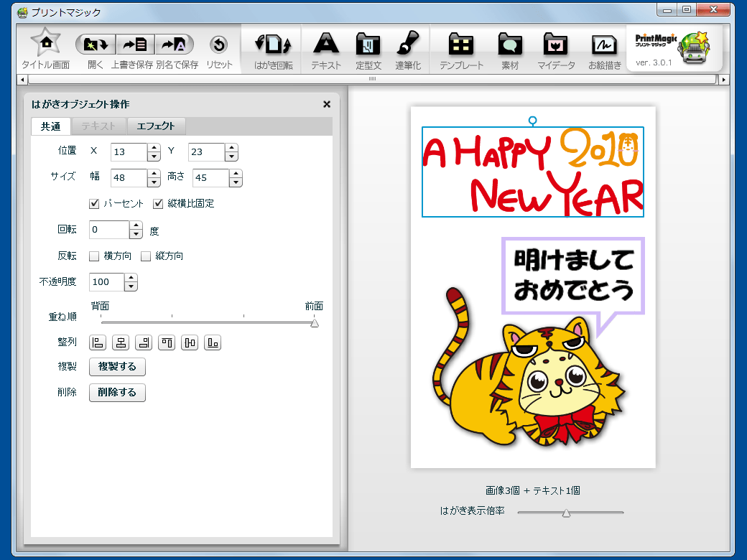Click the はがき表示倍率 zoom slider handle
The height and width of the screenshot is (560, 747).
(x=566, y=513)
